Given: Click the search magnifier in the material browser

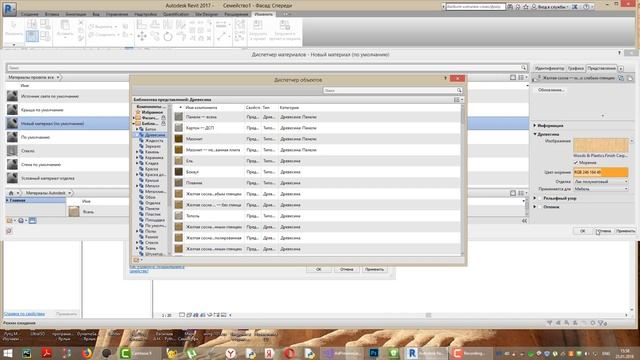Looking at the screenshot, I should (523, 67).
